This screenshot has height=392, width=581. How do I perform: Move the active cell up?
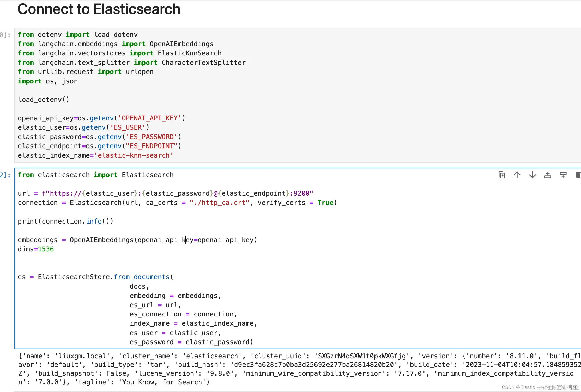tap(517, 175)
